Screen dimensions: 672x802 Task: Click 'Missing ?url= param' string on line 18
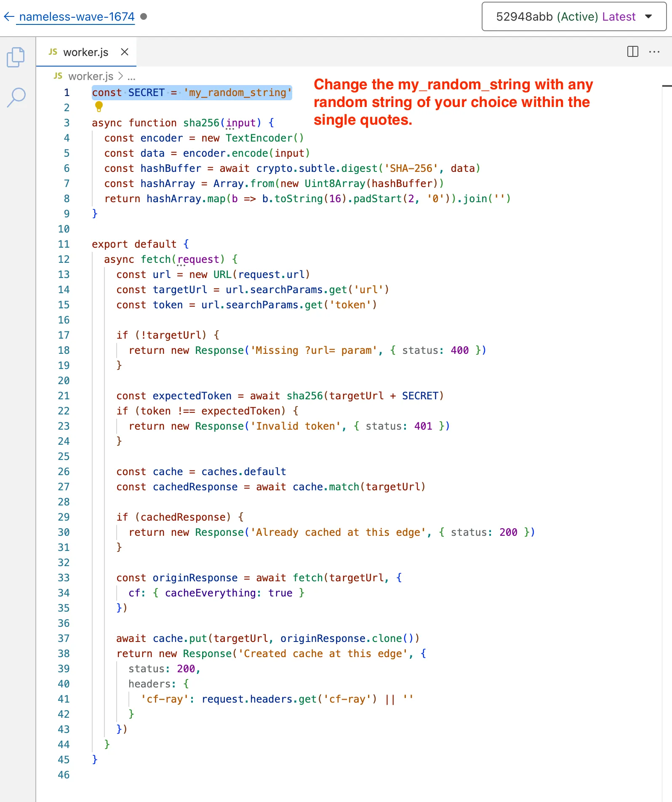(314, 350)
